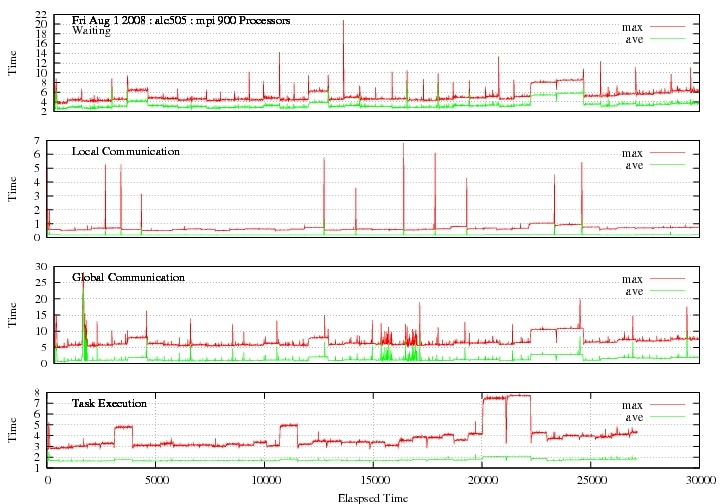Select the 'Waiting' panel label

click(91, 31)
